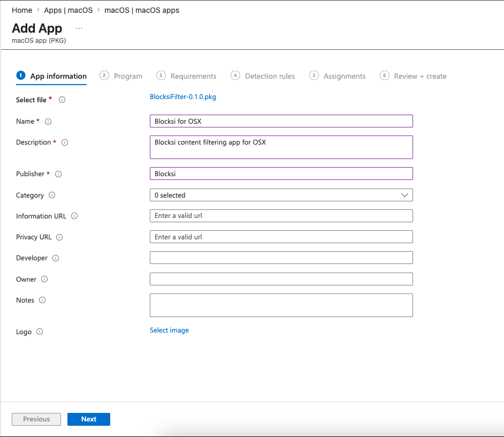The image size is (504, 437).
Task: Click the macOS app (PKG) subtitle text
Action: 39,41
